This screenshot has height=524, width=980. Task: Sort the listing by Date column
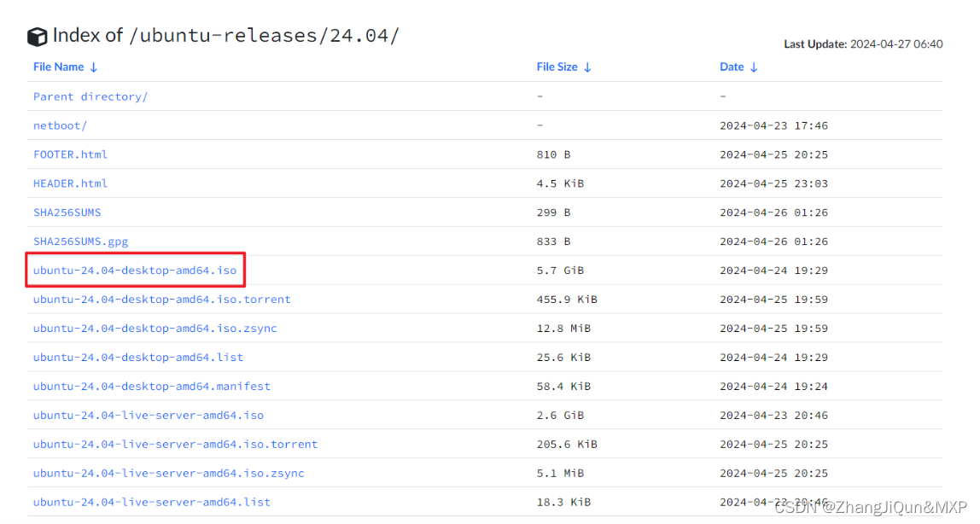pos(732,67)
